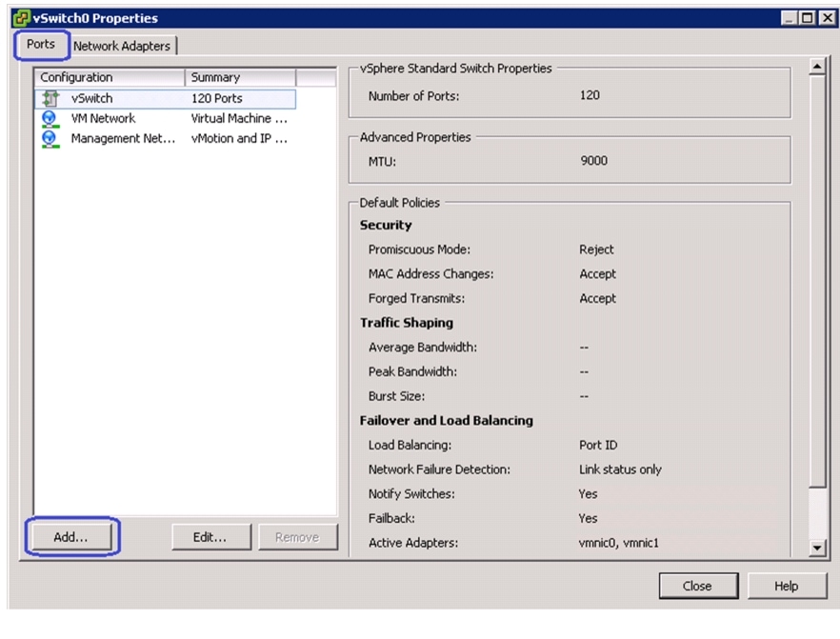Click the Promiscuous Mode value Reject

pos(597,250)
